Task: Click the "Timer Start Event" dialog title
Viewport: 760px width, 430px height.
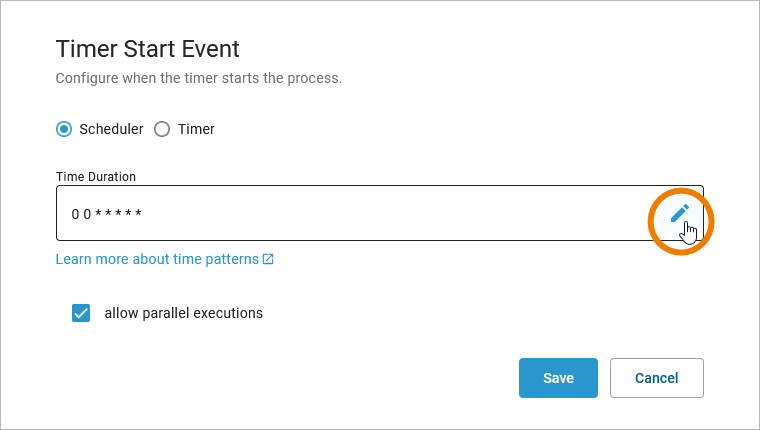Action: [x=147, y=49]
